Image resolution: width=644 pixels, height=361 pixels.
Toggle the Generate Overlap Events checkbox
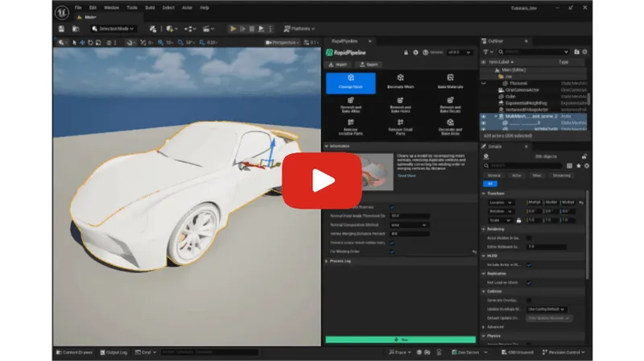pos(529,300)
